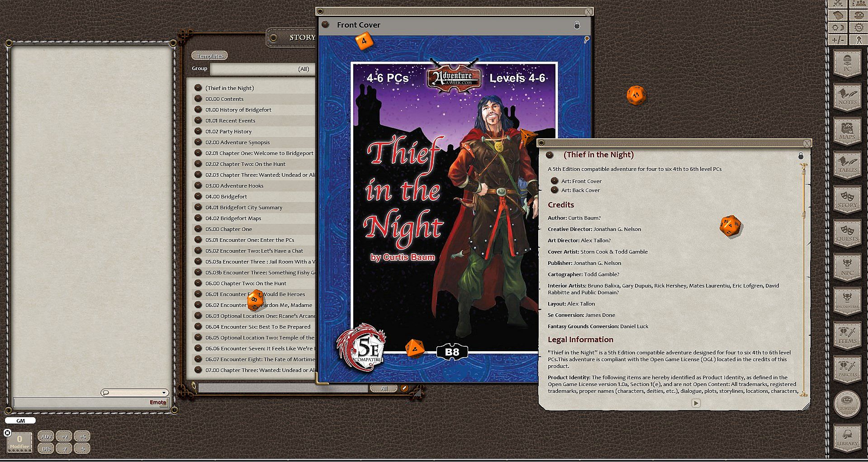
Task: Toggle the +2 modifier button
Action: click(64, 436)
